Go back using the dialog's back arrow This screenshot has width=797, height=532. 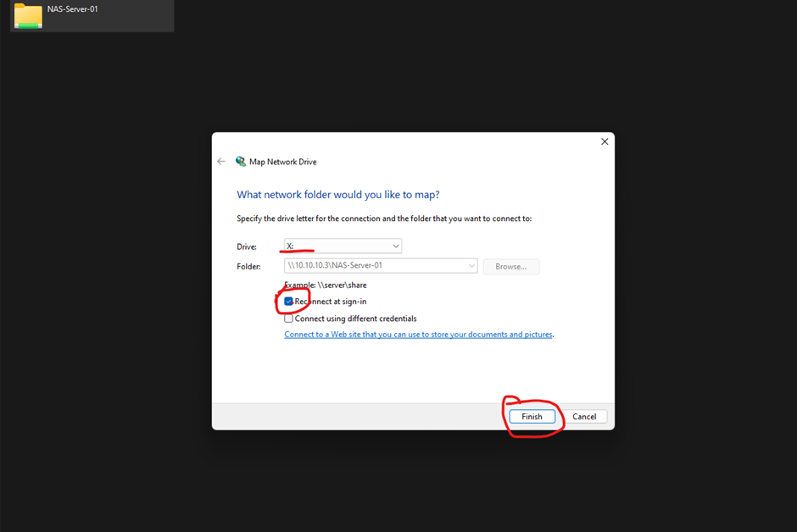[221, 162]
